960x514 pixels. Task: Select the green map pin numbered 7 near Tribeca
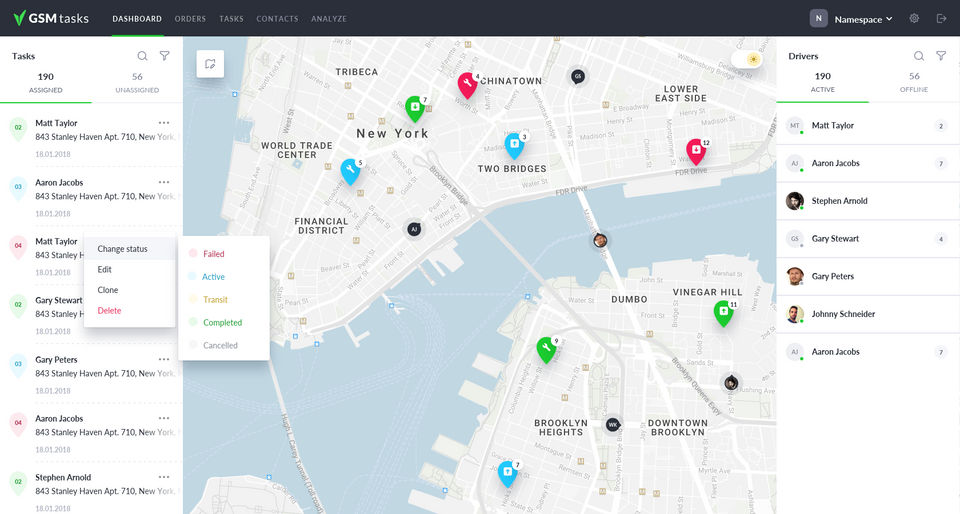coord(415,108)
